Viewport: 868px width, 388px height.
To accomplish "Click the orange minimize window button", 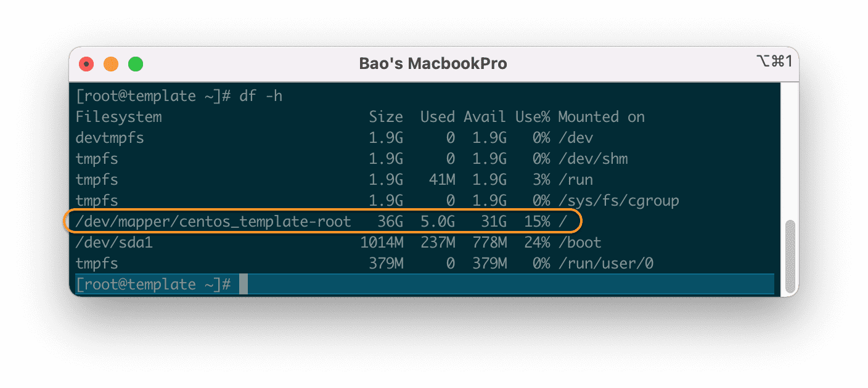I will pyautogui.click(x=111, y=63).
